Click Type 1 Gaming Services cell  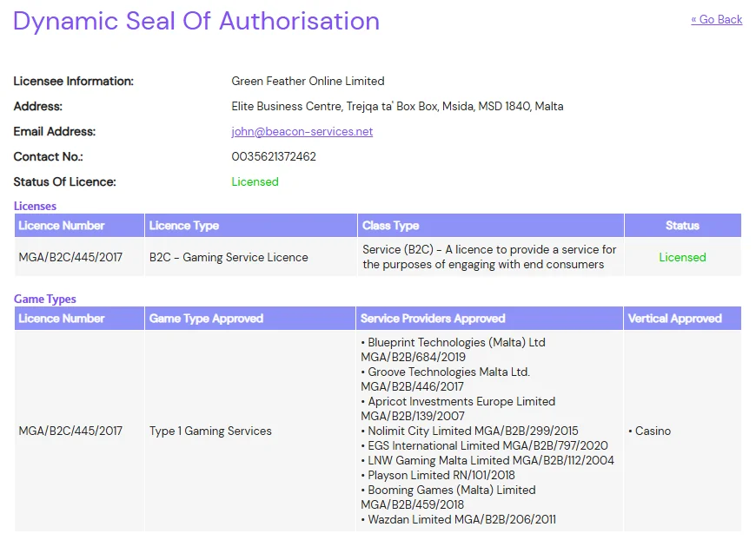point(210,431)
